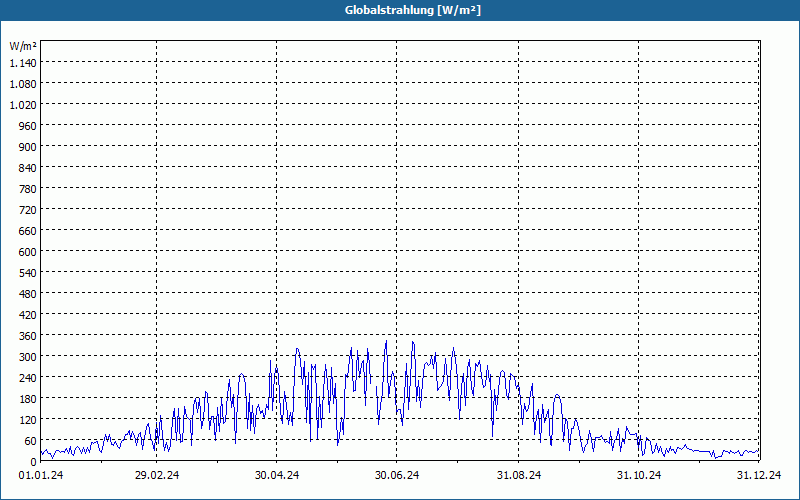Click the 180 y-axis value
800x500 pixels.
point(28,399)
